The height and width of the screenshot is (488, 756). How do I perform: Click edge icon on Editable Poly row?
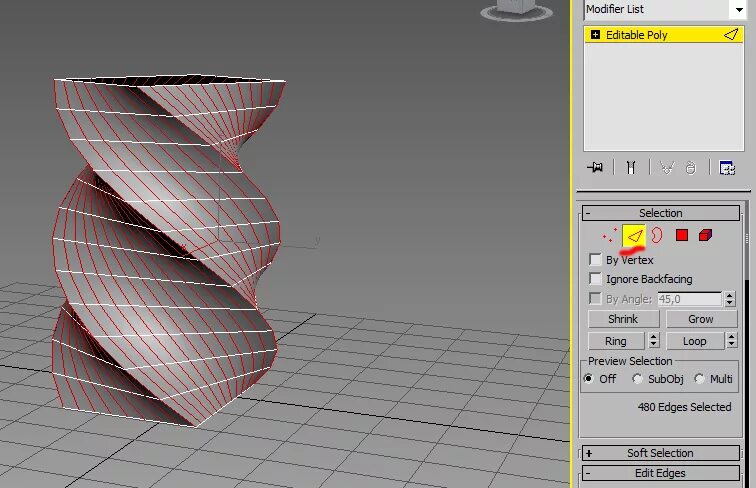point(731,35)
